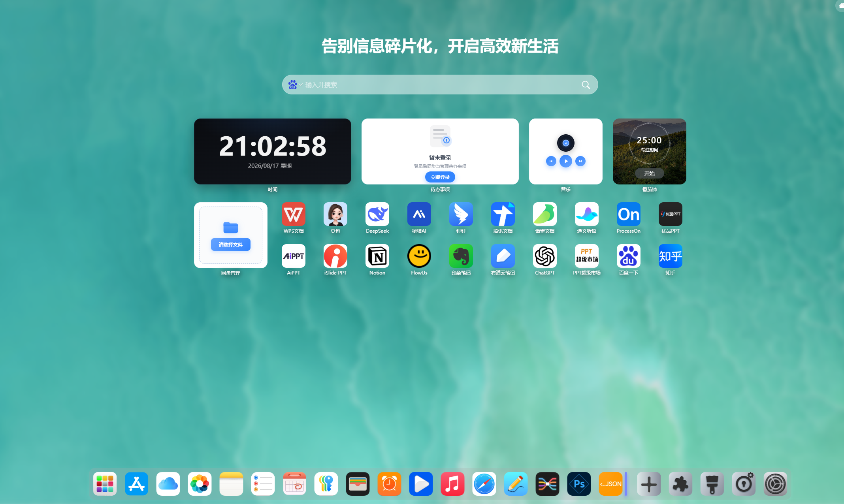Open orange alarm clock icon in dock
This screenshot has height=504, width=844.
(390, 484)
